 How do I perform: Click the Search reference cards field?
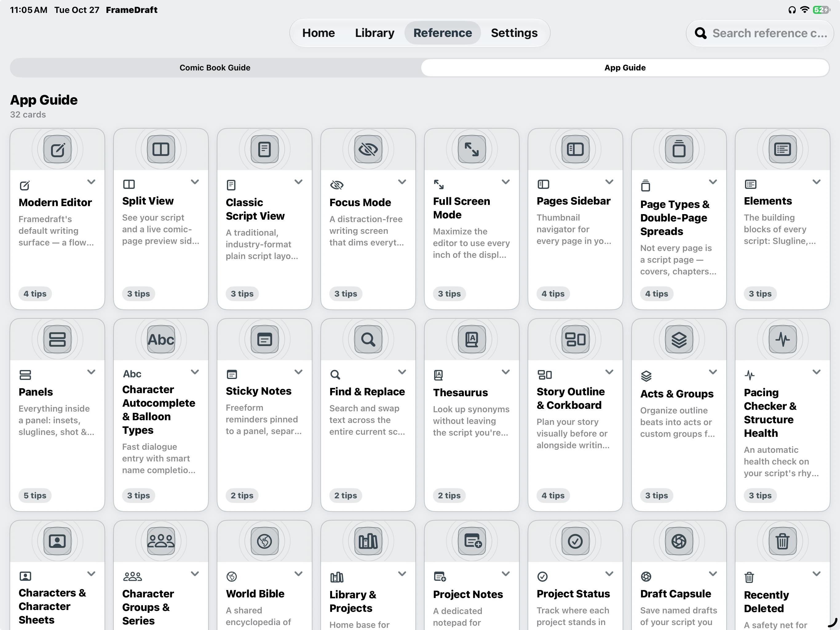(760, 34)
